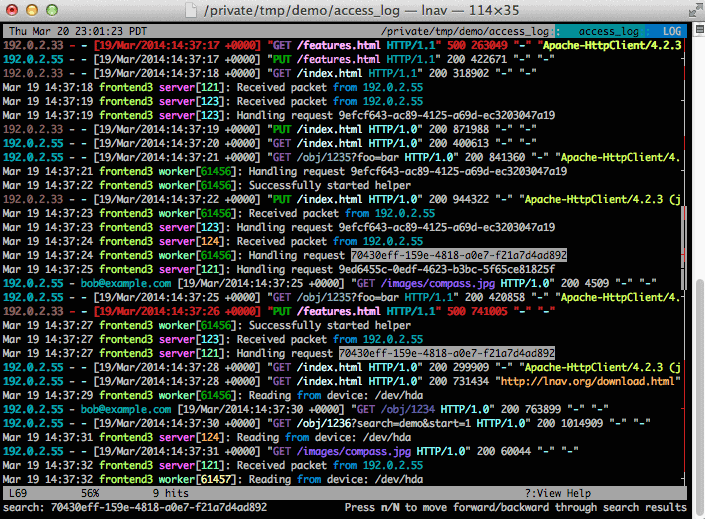Click the document proxy icon in the title bar
Viewport: 705px width, 519px height.
(x=191, y=10)
